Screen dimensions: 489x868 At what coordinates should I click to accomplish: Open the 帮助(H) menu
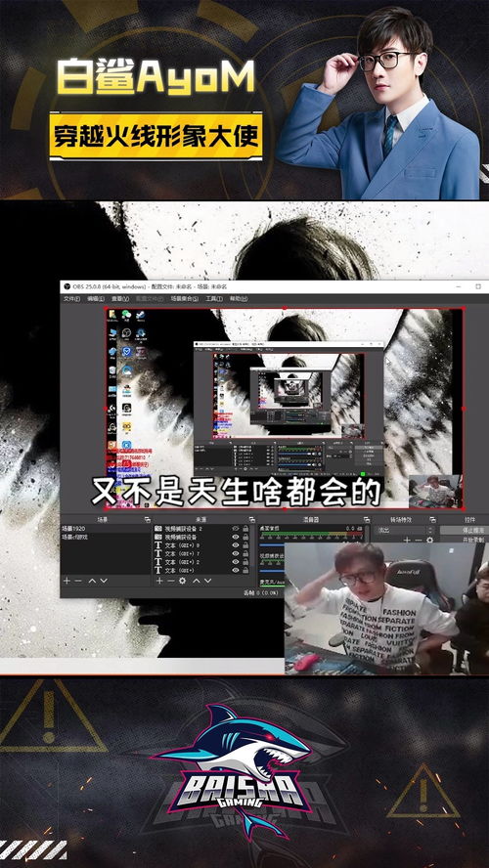coord(238,298)
